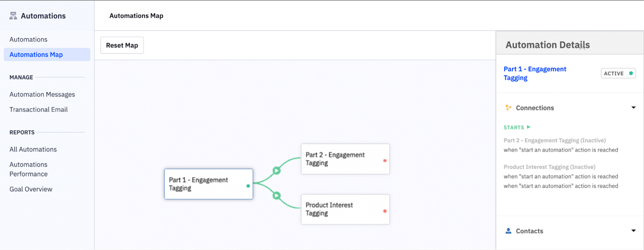This screenshot has height=250, width=644.
Task: Open the Goal Overview report
Action: pos(31,189)
